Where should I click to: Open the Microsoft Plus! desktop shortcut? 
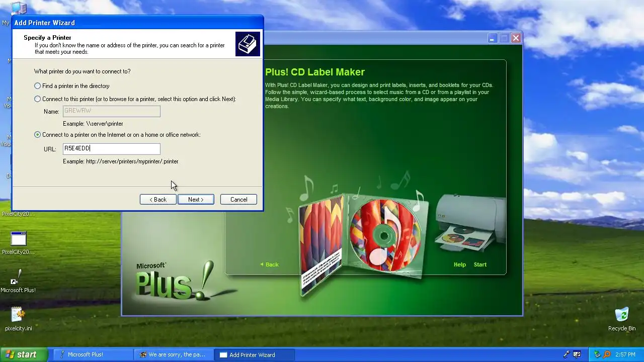tap(18, 281)
